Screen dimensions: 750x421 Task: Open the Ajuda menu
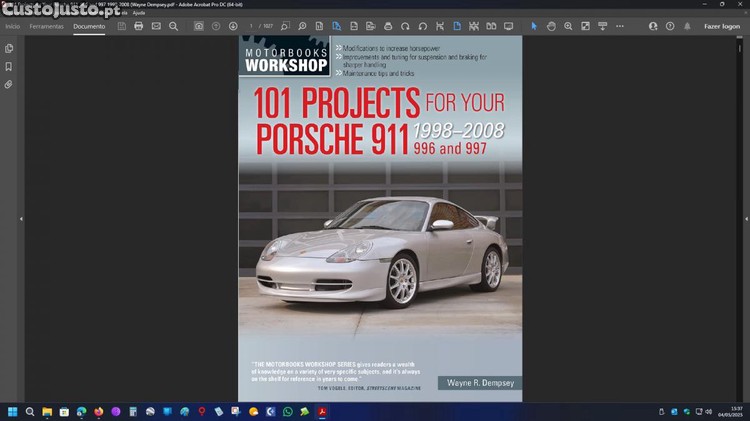139,12
